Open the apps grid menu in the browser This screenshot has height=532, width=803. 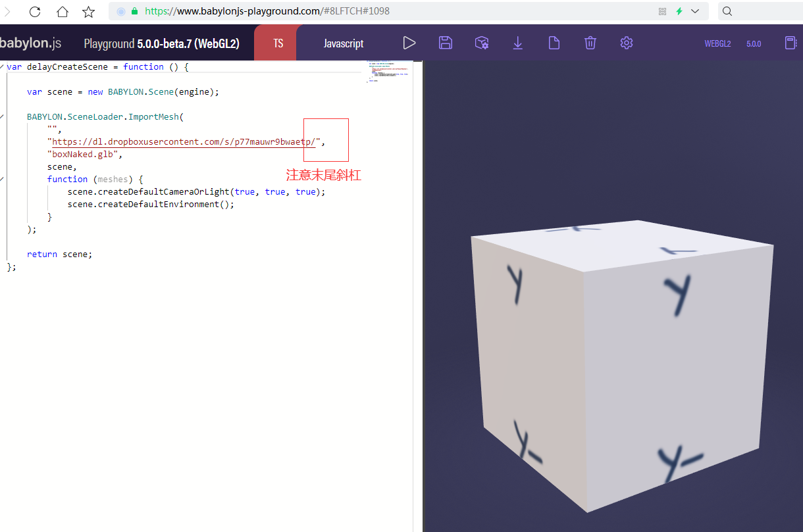click(662, 11)
